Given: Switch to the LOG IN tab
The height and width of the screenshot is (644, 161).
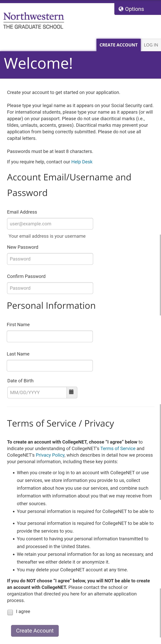Looking at the screenshot, I should click(x=151, y=45).
